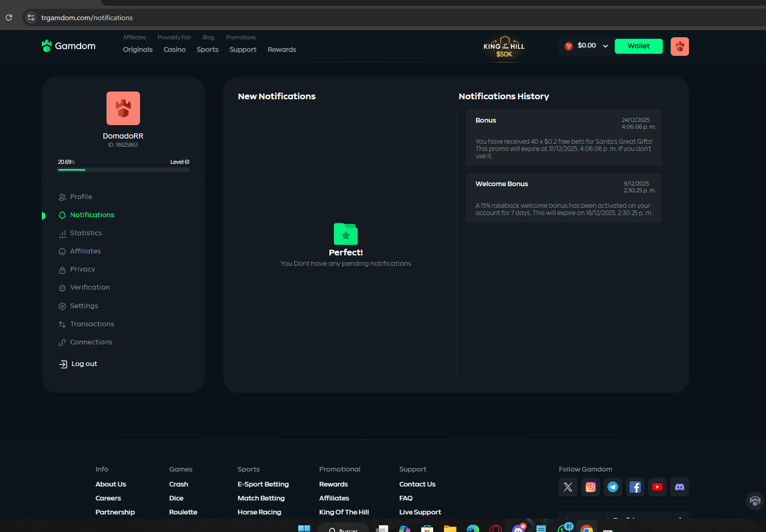This screenshot has width=766, height=532.
Task: Open the Match Betting footer link
Action: click(261, 498)
